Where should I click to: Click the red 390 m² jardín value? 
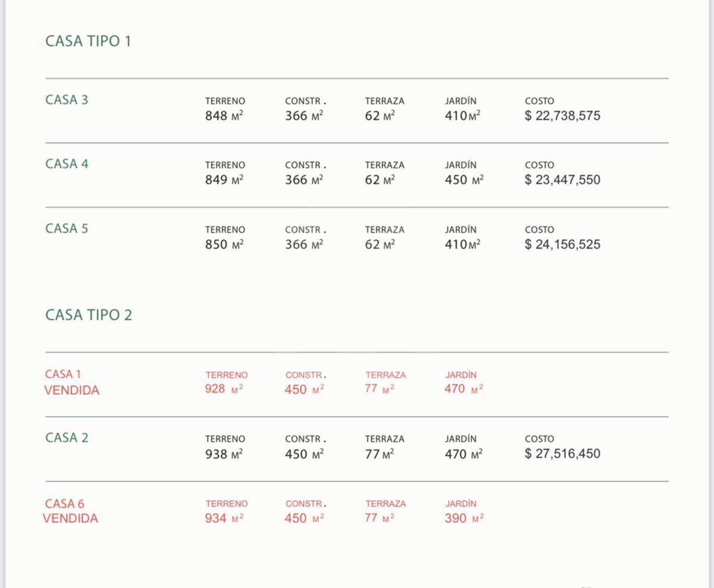click(464, 518)
